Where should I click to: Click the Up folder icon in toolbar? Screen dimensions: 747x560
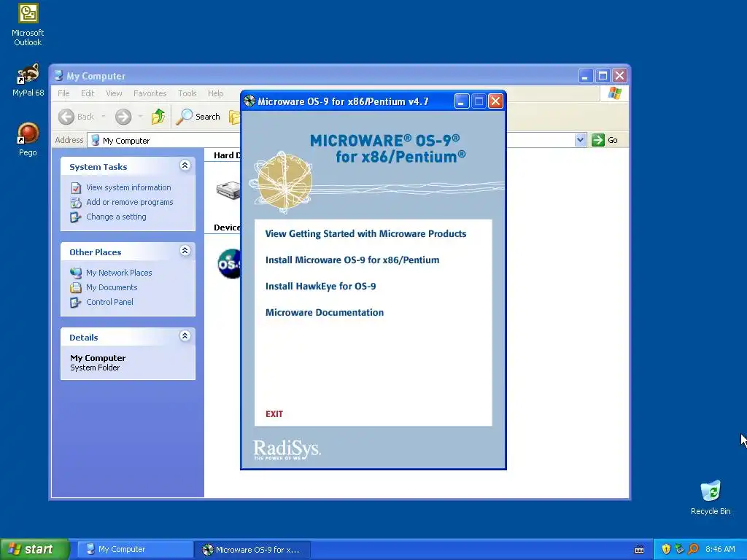coord(158,117)
